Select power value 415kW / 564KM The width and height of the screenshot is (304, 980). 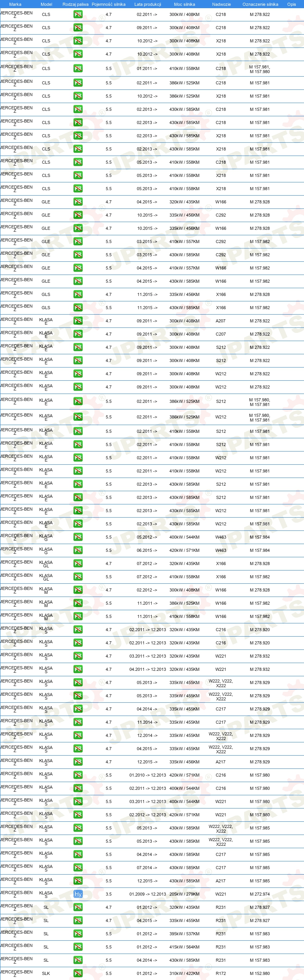184,947
